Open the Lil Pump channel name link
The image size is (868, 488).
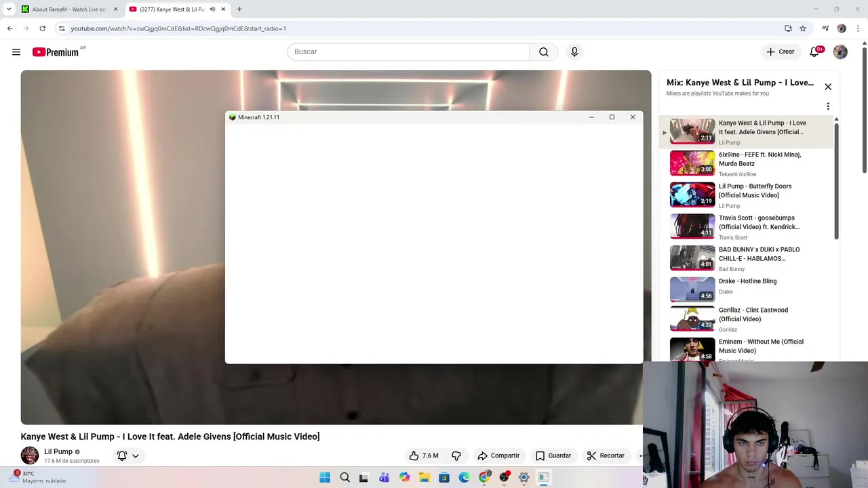pos(58,451)
